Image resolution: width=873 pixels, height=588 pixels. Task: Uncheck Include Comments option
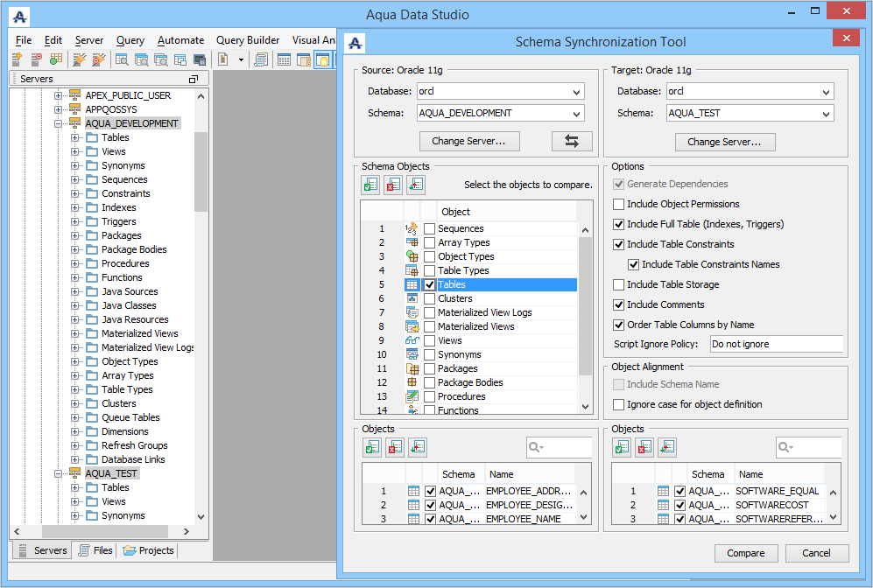click(619, 304)
